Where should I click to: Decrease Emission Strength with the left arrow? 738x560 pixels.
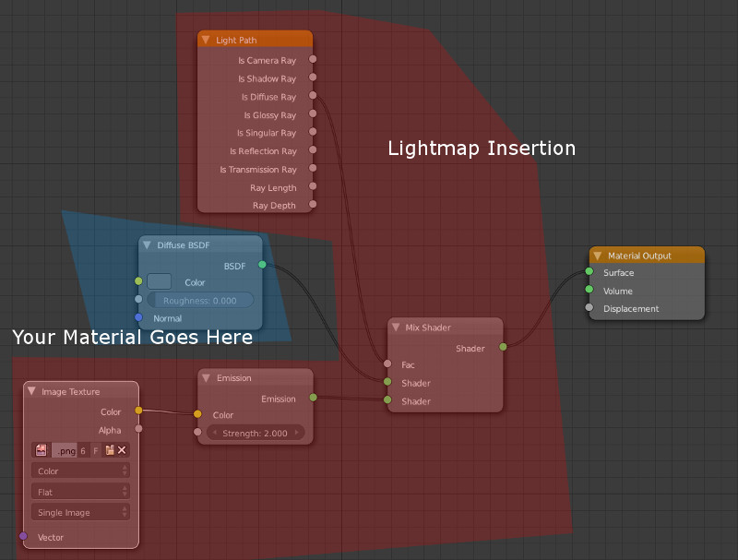[215, 433]
